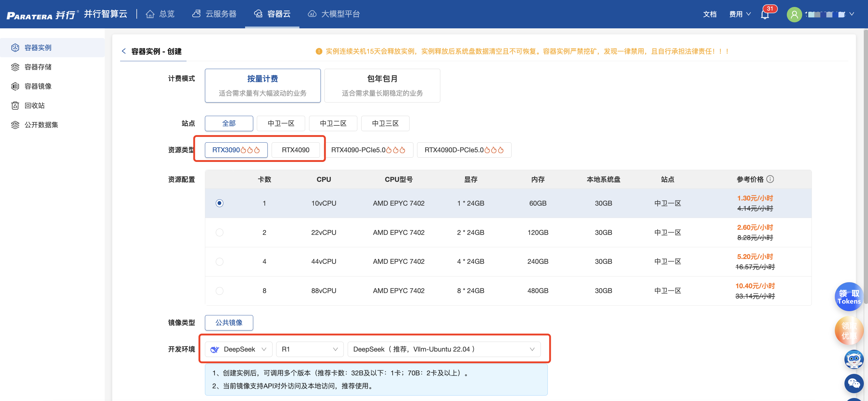Switch to 总览 tab

pos(160,14)
